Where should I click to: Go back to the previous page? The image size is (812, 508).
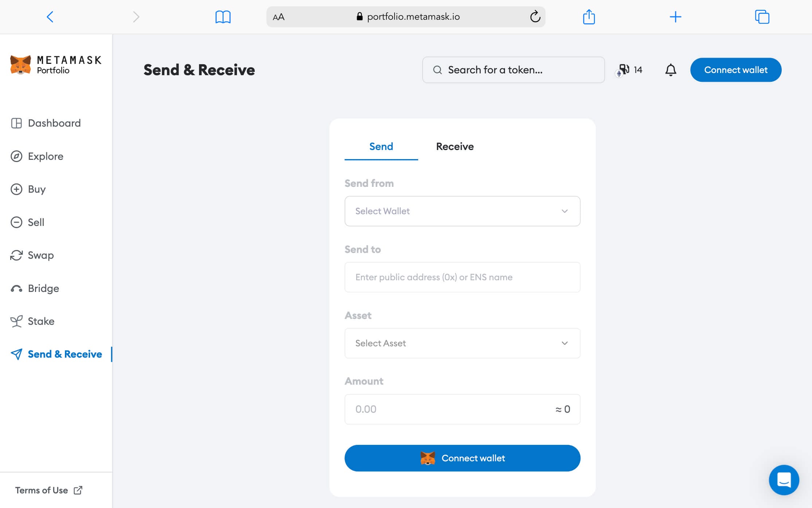[50, 17]
